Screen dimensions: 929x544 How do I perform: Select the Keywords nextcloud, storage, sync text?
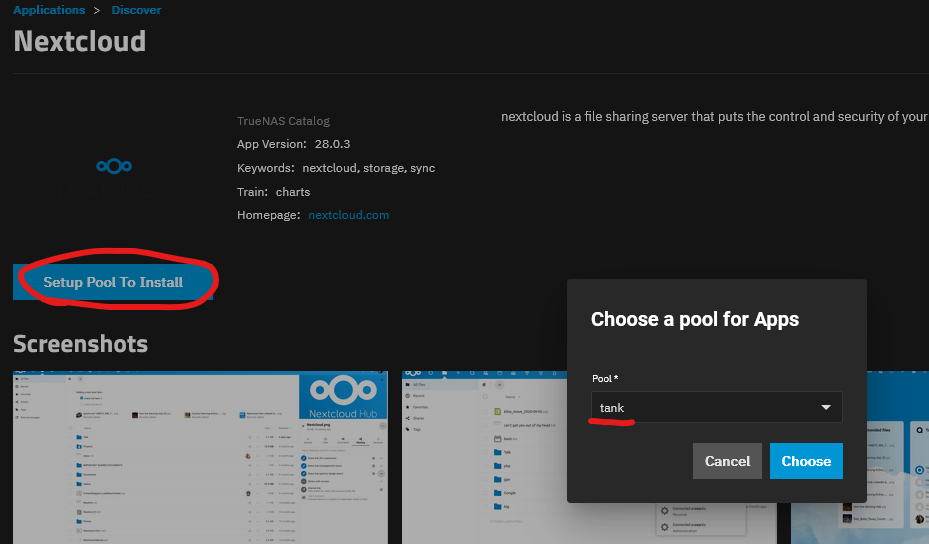click(x=336, y=168)
